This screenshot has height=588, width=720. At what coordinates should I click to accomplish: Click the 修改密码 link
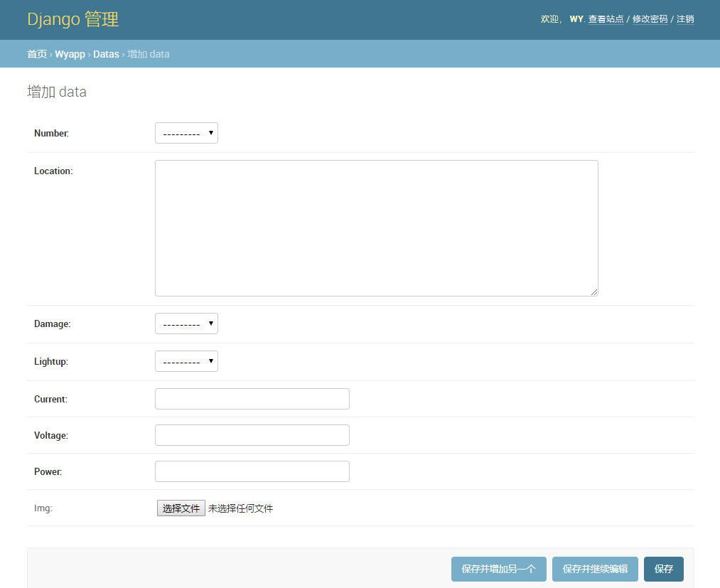[650, 19]
